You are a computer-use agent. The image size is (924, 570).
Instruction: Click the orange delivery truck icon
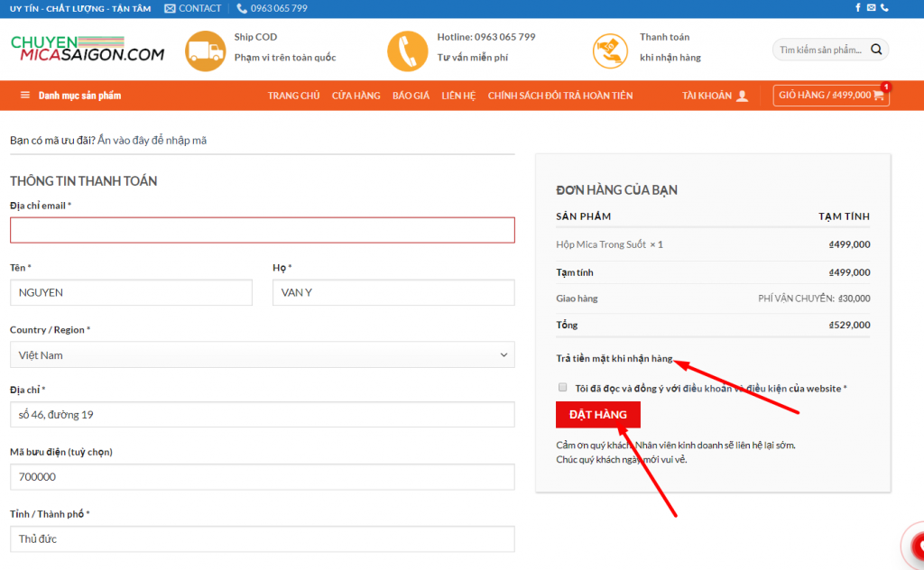tap(205, 51)
